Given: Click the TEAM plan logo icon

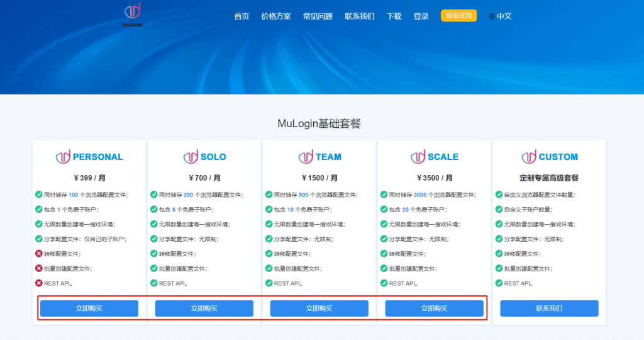Looking at the screenshot, I should pos(306,157).
